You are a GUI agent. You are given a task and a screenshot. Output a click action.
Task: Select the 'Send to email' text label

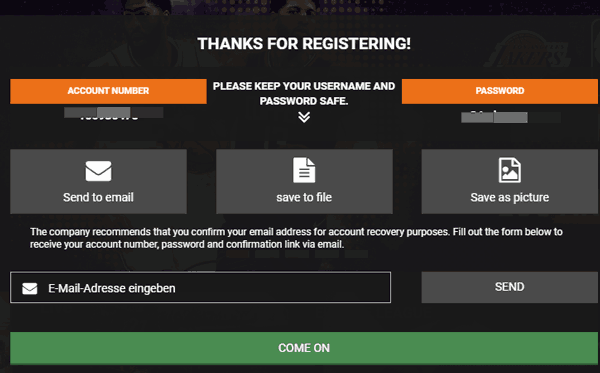tap(98, 197)
